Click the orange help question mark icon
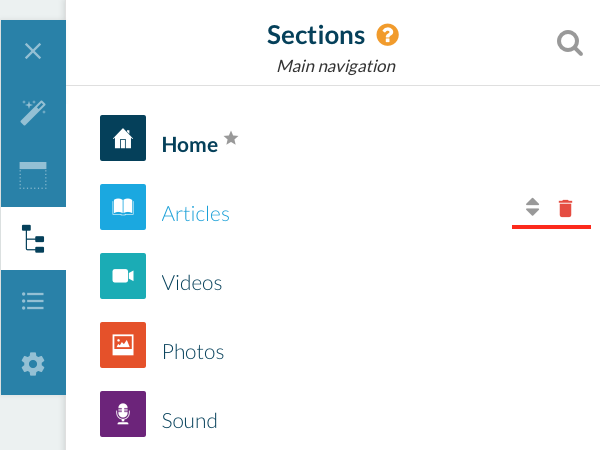Image resolution: width=600 pixels, height=450 pixels. click(388, 36)
